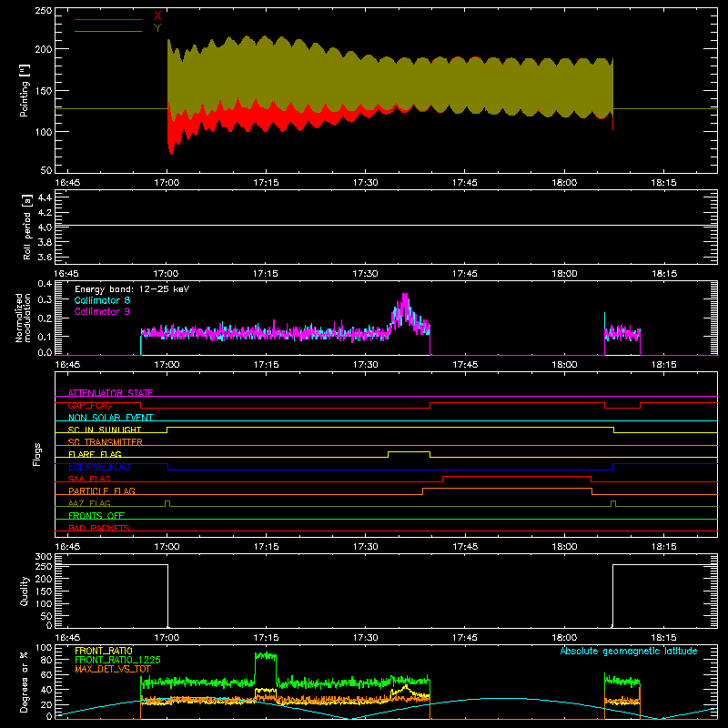This screenshot has height=728, width=728.
Task: Click the modulation peak near 17:36
Action: click(405, 301)
